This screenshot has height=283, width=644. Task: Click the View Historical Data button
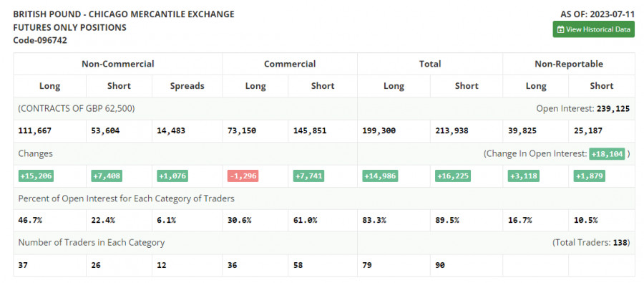tap(593, 29)
